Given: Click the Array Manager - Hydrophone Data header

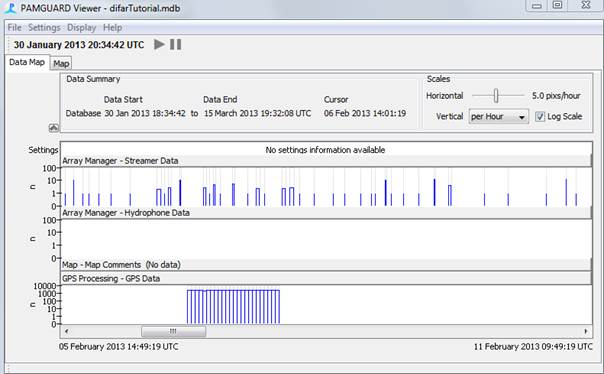Looking at the screenshot, I should point(326,213).
